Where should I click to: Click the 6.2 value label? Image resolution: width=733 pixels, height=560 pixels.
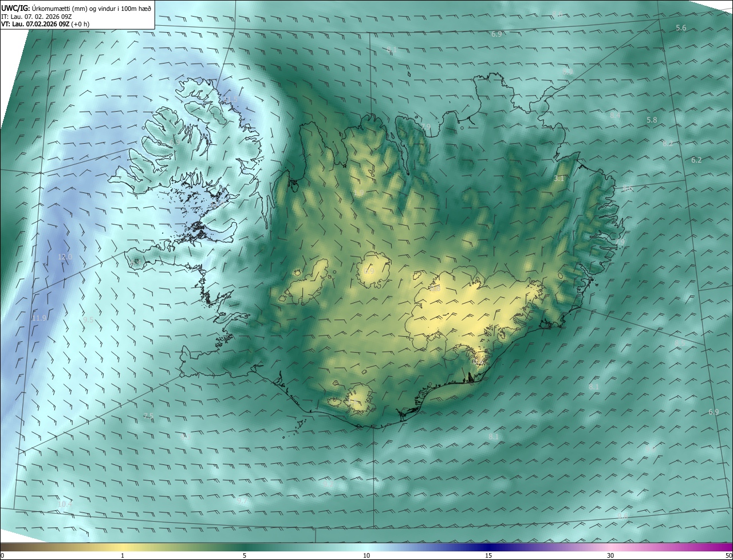tap(696, 160)
